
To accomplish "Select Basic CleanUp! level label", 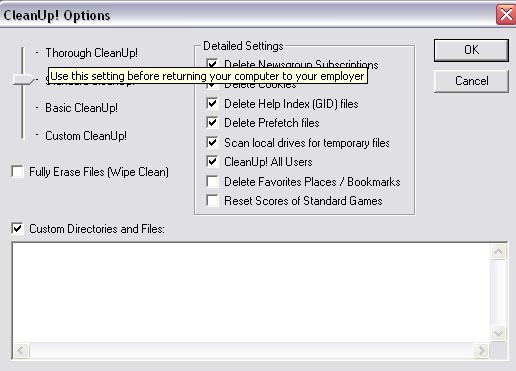I will point(81,108).
